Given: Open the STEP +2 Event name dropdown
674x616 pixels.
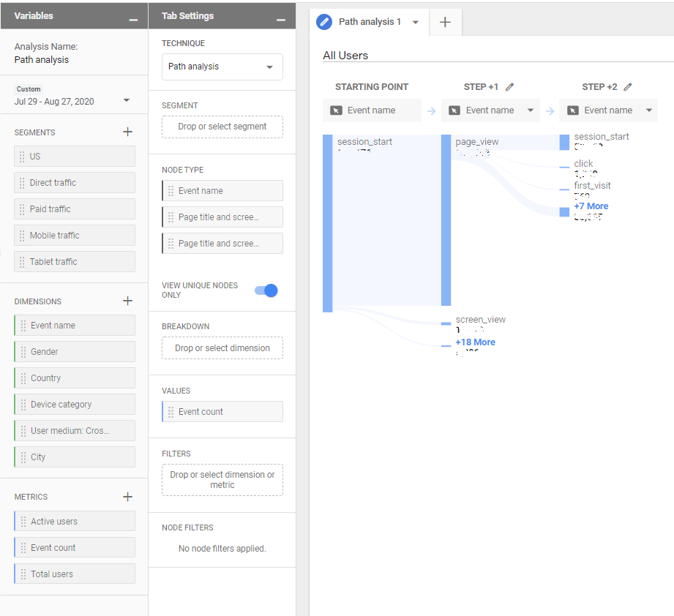Looking at the screenshot, I should 649,110.
